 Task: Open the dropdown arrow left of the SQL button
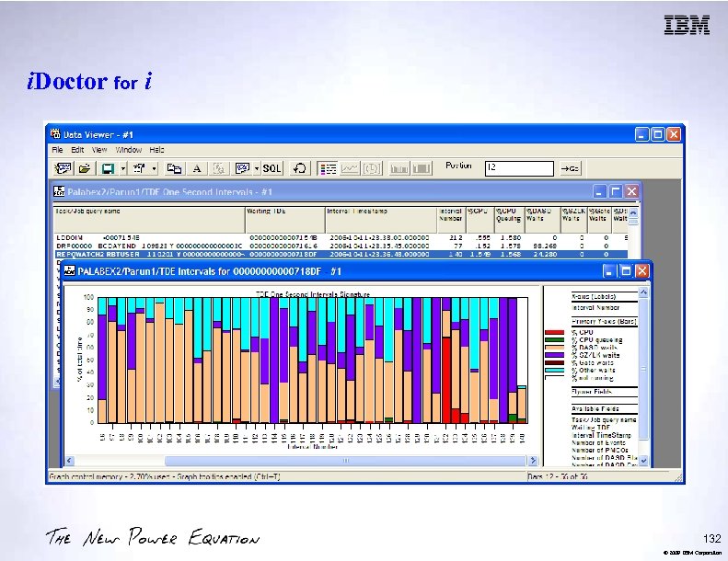click(257, 168)
